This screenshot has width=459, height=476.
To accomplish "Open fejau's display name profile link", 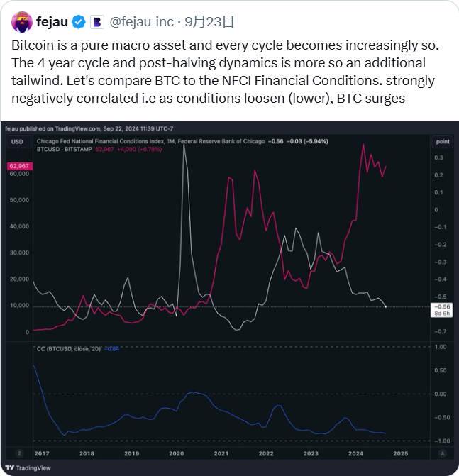I will pyautogui.click(x=52, y=22).
